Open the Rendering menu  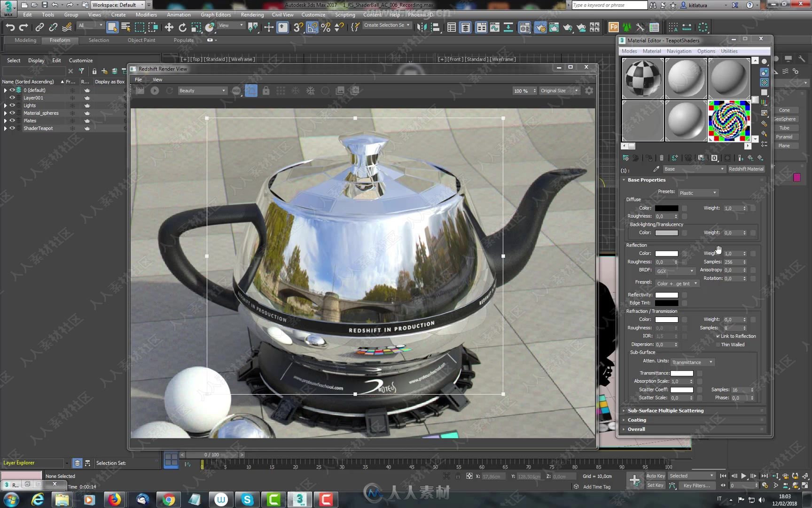[252, 15]
